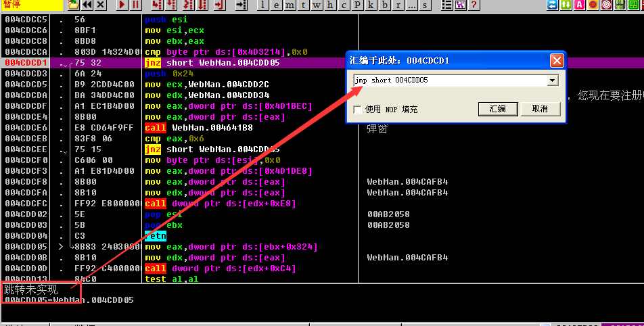Open Executable modules with the e button
This screenshot has height=326, width=644.
pyautogui.click(x=277, y=5)
